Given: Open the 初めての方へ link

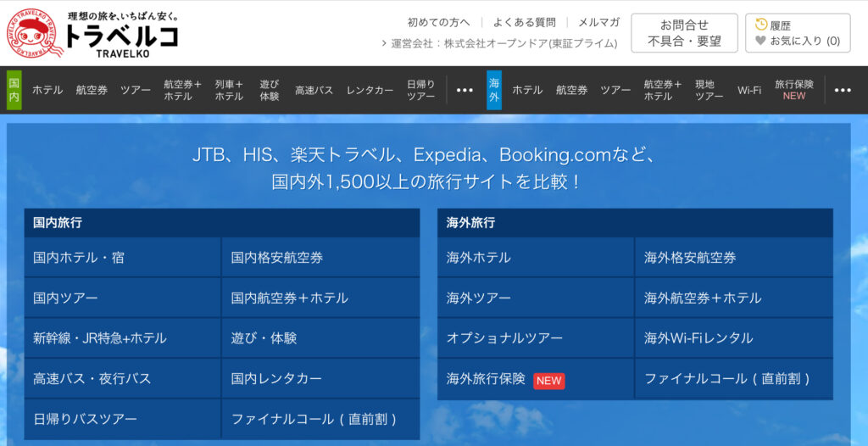Looking at the screenshot, I should tap(438, 23).
